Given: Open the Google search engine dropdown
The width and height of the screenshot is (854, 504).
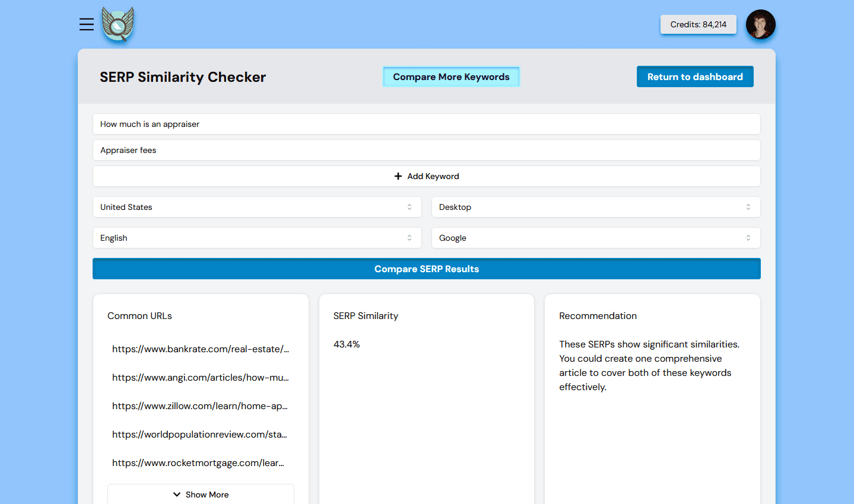Looking at the screenshot, I should pyautogui.click(x=596, y=238).
